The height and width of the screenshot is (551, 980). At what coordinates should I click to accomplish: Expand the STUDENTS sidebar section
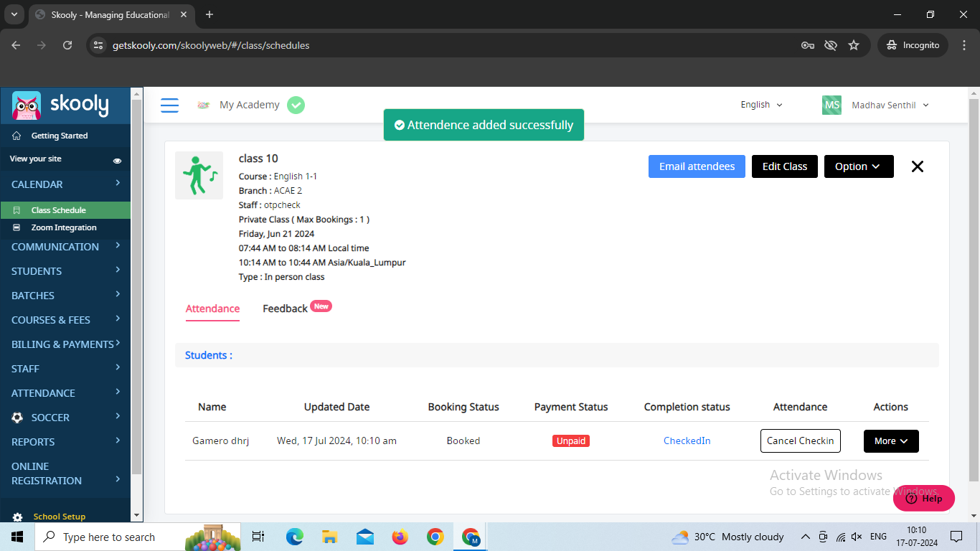coord(65,271)
